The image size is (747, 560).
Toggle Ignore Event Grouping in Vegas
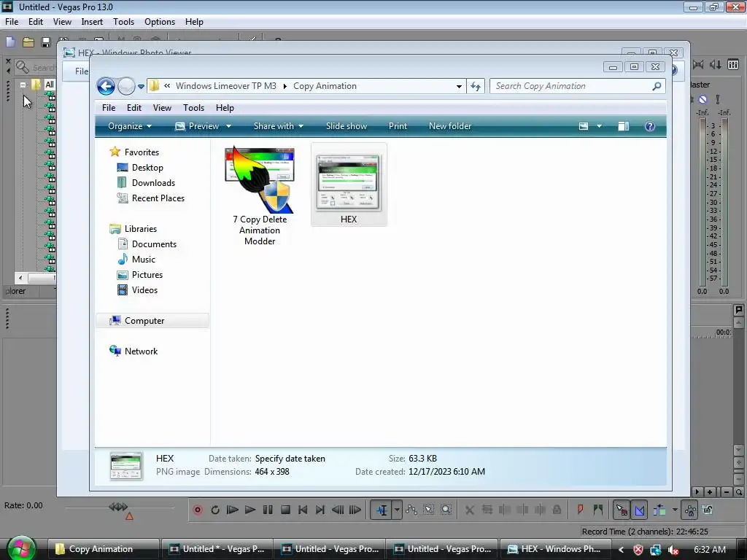(708, 510)
